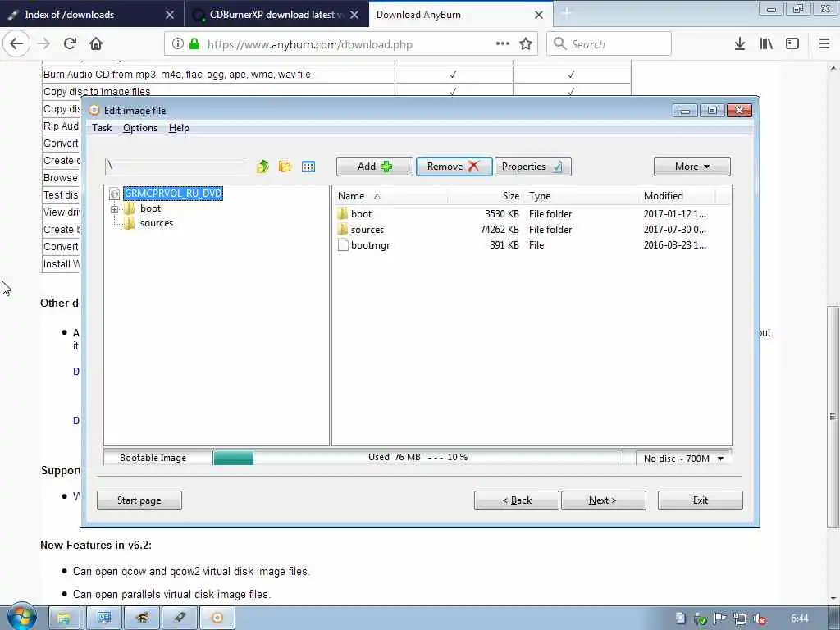Click the anyburn.com URL address bar
The height and width of the screenshot is (630, 840).
[x=309, y=44]
